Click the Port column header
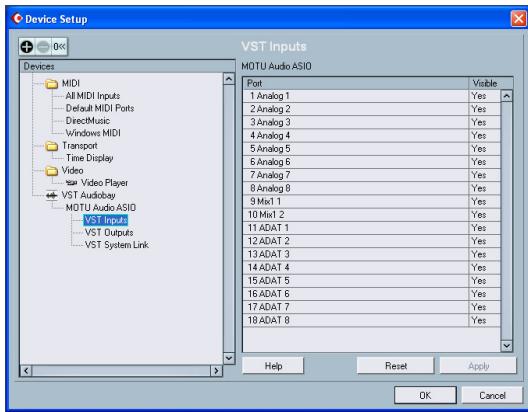528x412 pixels. pos(356,83)
